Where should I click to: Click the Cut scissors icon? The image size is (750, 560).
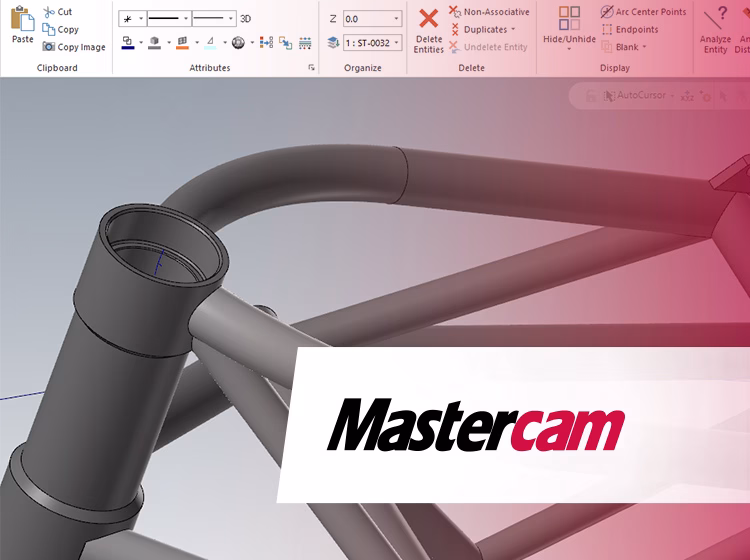pos(48,12)
